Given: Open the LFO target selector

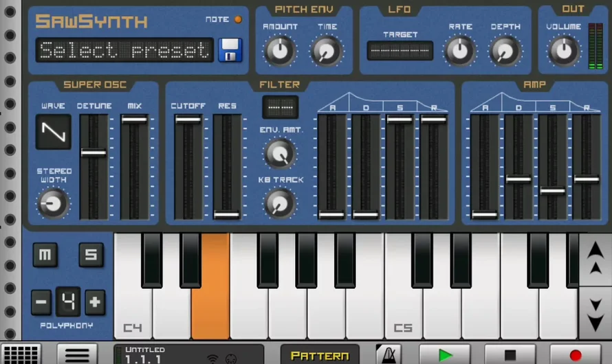Looking at the screenshot, I should click(400, 51).
